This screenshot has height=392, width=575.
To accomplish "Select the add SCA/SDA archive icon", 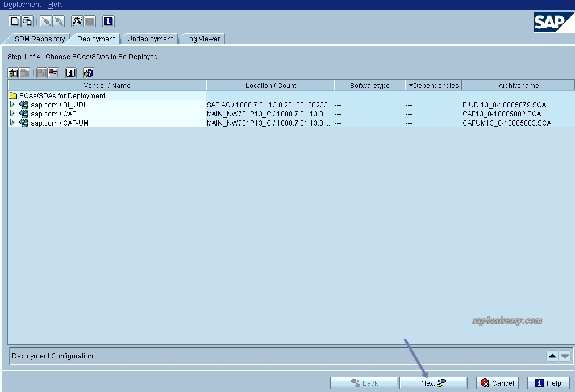I will coord(13,72).
